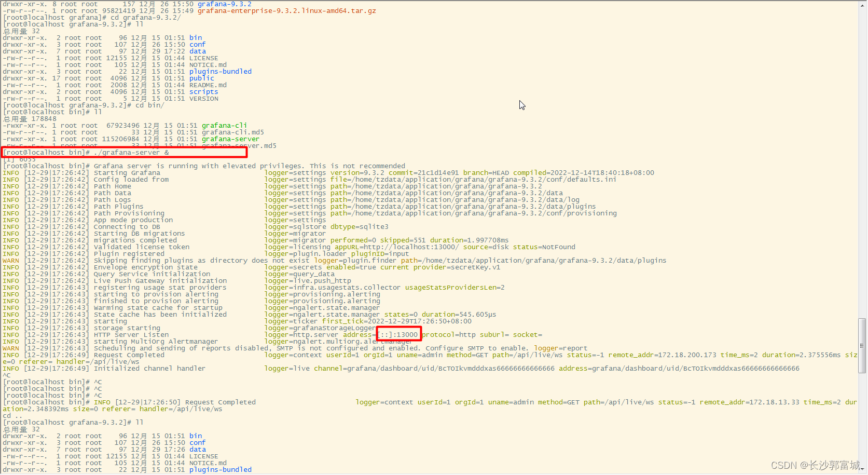This screenshot has width=868, height=475.
Task: Click the 'public' directory name
Action: 202,78
